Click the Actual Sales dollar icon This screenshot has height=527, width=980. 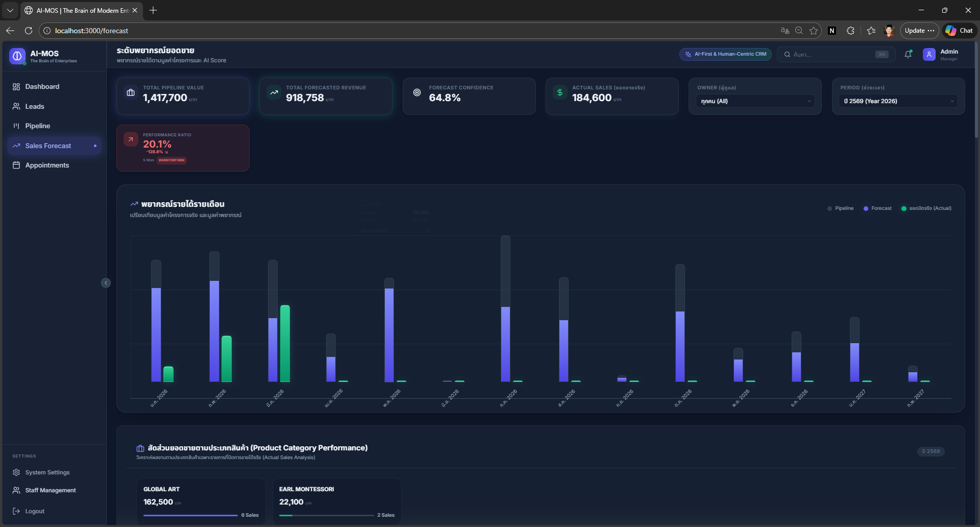pyautogui.click(x=560, y=92)
